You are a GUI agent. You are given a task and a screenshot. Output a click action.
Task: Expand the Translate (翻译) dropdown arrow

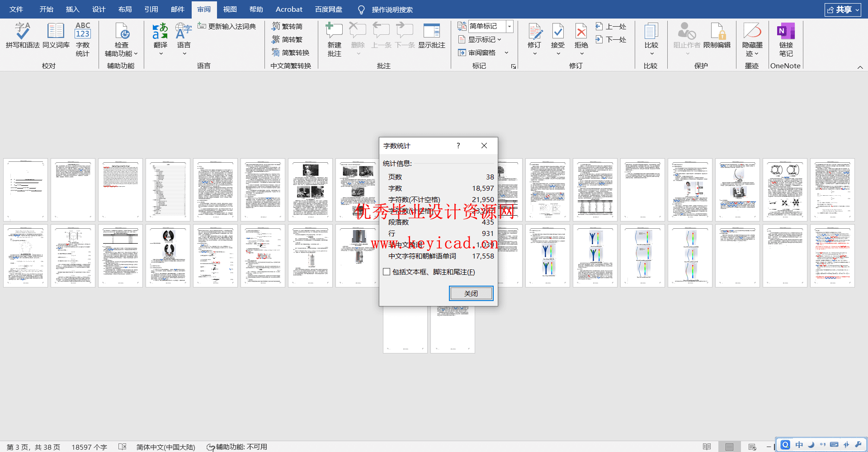160,54
